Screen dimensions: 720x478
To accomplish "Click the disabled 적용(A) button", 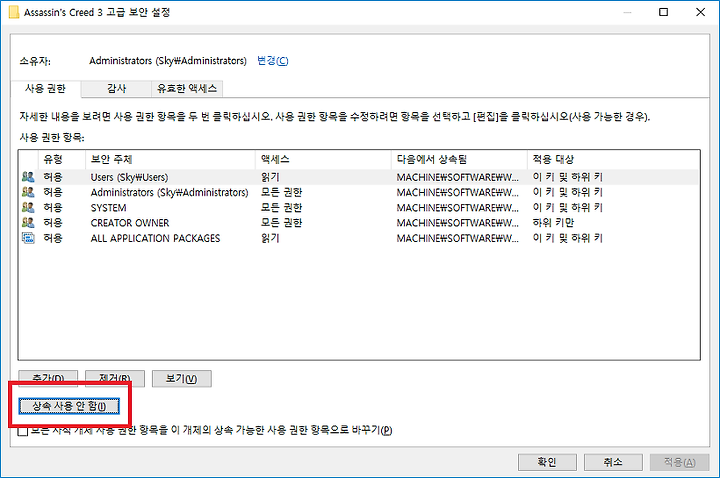I will [680, 462].
